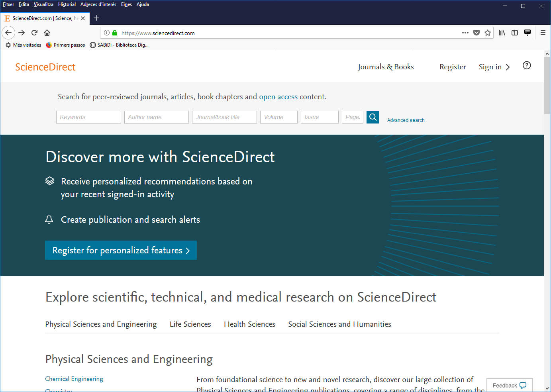Open a new browser tab
Viewport: 551px width, 392px height.
pos(96,18)
